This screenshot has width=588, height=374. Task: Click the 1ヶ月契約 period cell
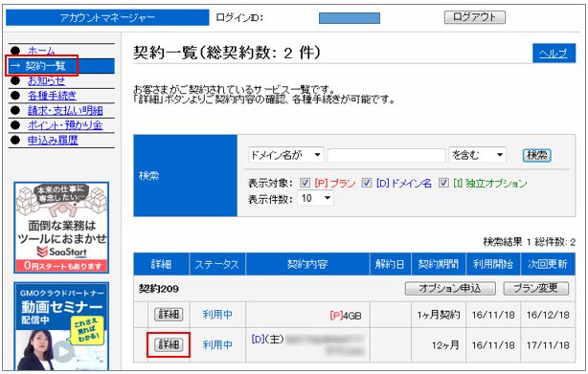pyautogui.click(x=439, y=315)
